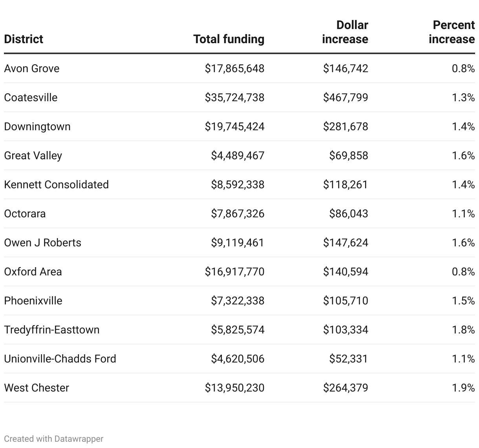The image size is (479, 448).
Task: Select West Chester's 1.9% percent increase
Action: point(463,388)
